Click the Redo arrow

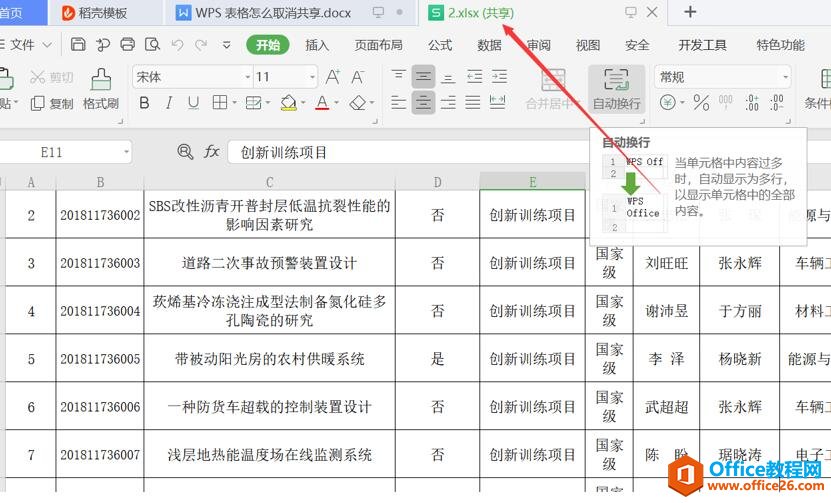tap(201, 45)
